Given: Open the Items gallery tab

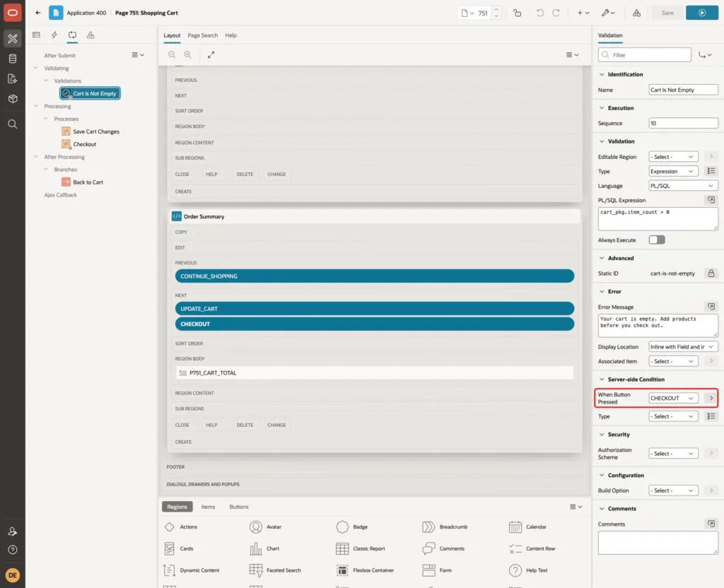Looking at the screenshot, I should coord(209,506).
